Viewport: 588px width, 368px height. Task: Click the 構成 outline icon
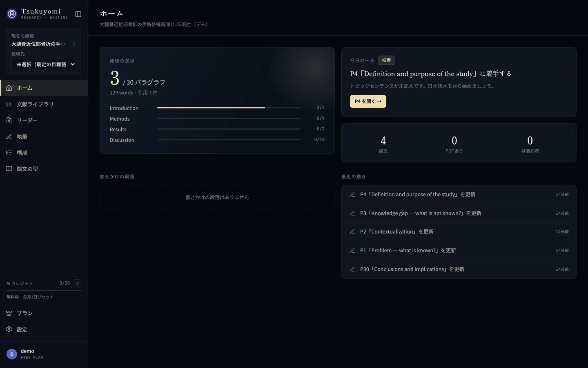pos(9,153)
